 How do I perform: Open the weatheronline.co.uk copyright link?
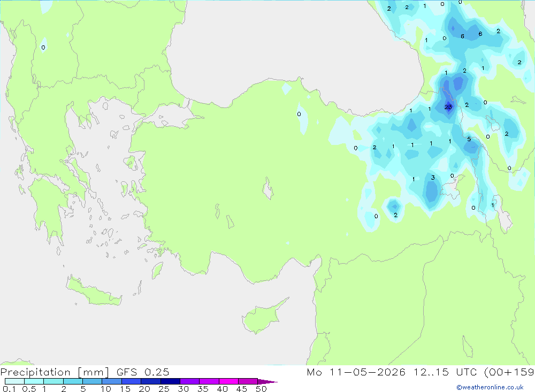coord(490,387)
